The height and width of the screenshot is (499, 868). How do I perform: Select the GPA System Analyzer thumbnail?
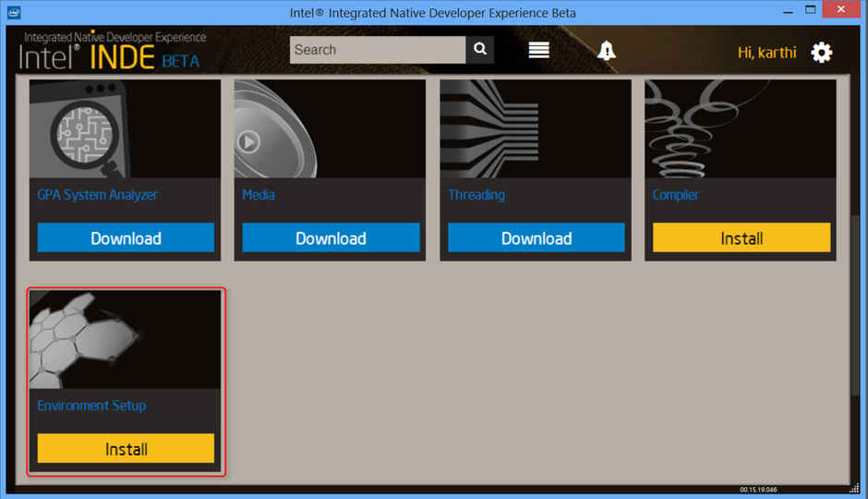125,128
